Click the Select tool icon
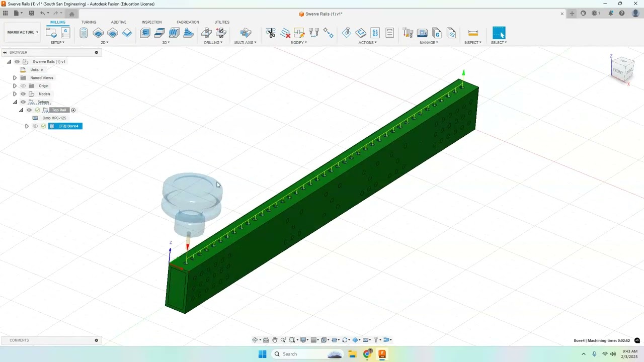This screenshot has height=362, width=644. 499,33
